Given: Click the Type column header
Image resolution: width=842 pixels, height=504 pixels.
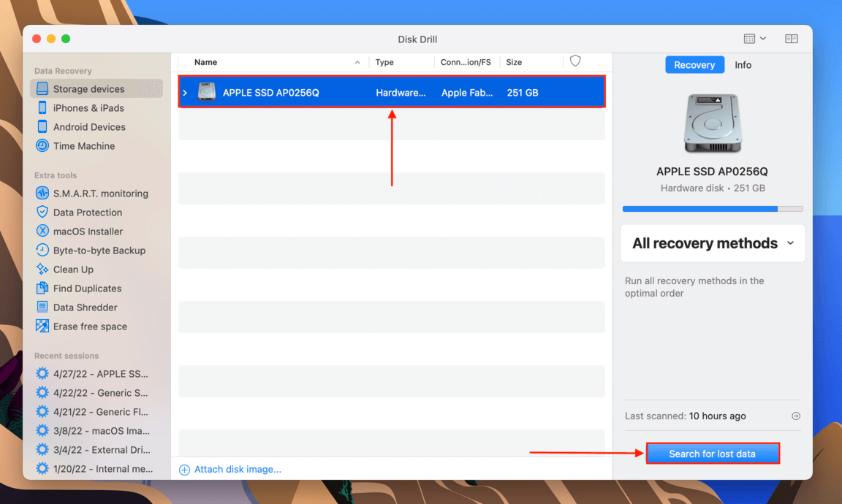Looking at the screenshot, I should tap(384, 62).
